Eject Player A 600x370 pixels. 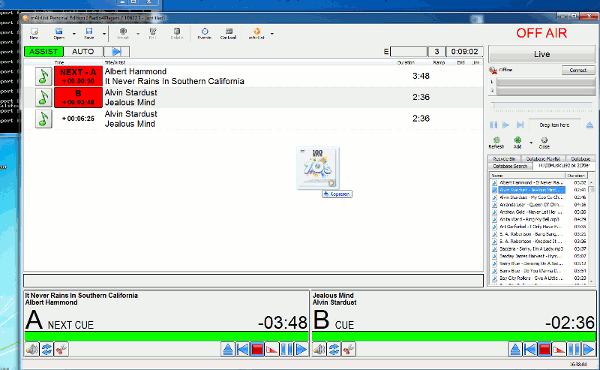(228, 349)
